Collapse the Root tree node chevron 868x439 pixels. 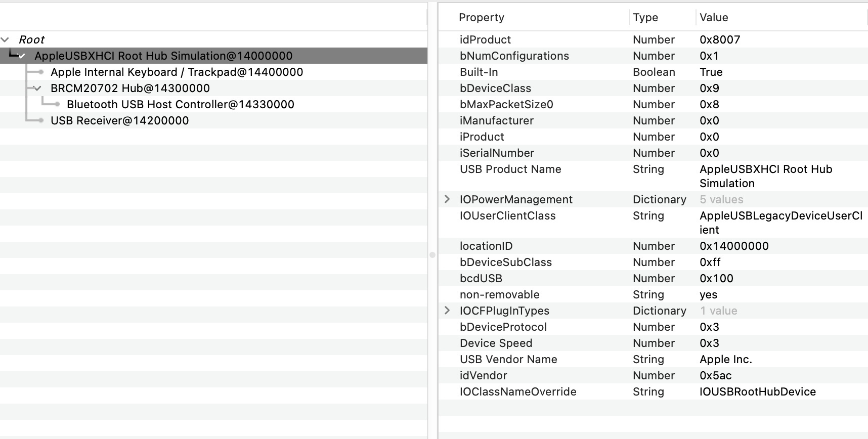(x=5, y=39)
